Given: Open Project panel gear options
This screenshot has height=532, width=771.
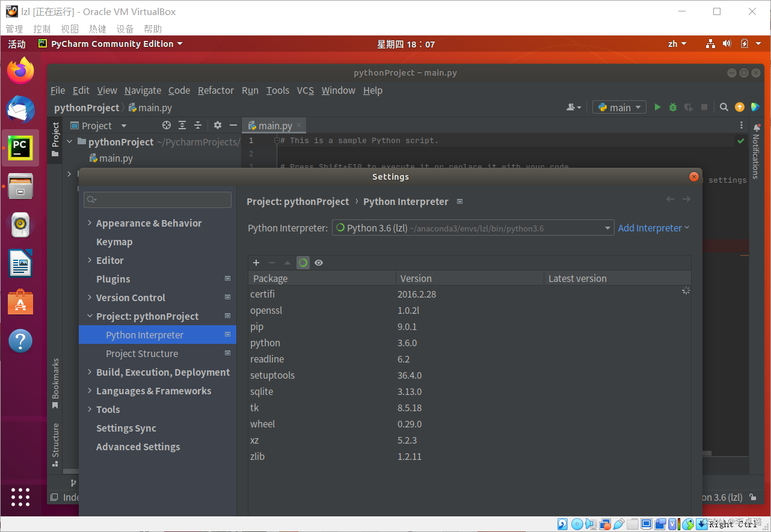Looking at the screenshot, I should tap(218, 125).
